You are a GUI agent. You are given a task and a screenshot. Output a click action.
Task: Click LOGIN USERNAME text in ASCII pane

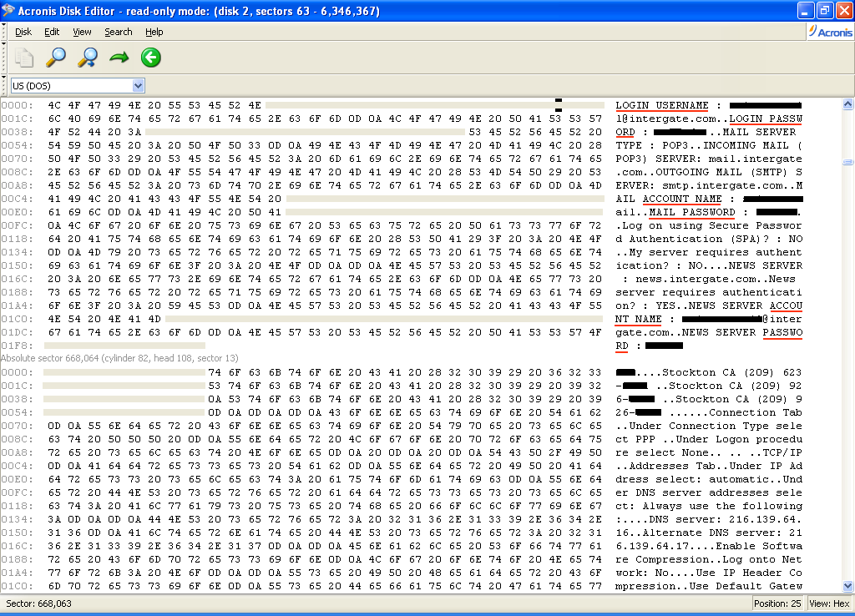click(x=662, y=105)
